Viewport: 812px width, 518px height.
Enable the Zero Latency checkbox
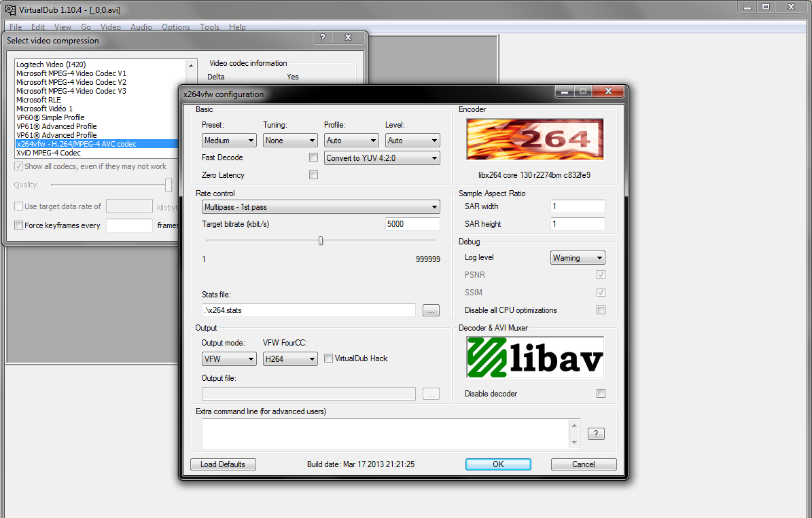313,175
